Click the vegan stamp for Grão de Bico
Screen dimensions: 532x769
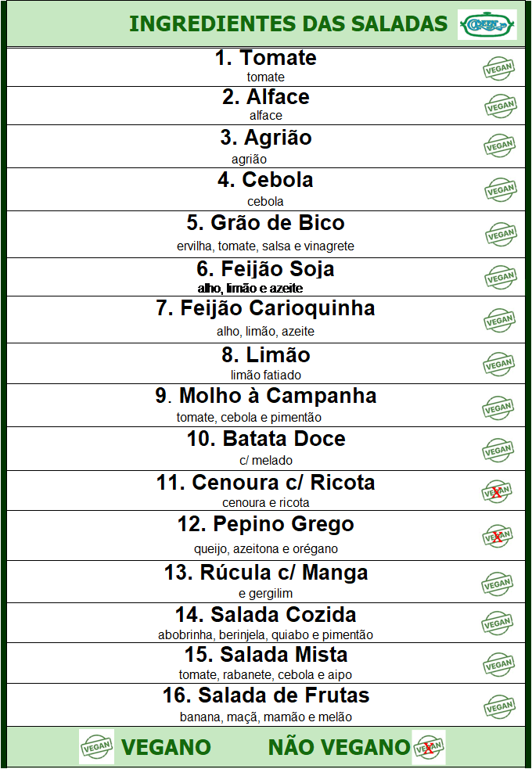click(x=501, y=235)
